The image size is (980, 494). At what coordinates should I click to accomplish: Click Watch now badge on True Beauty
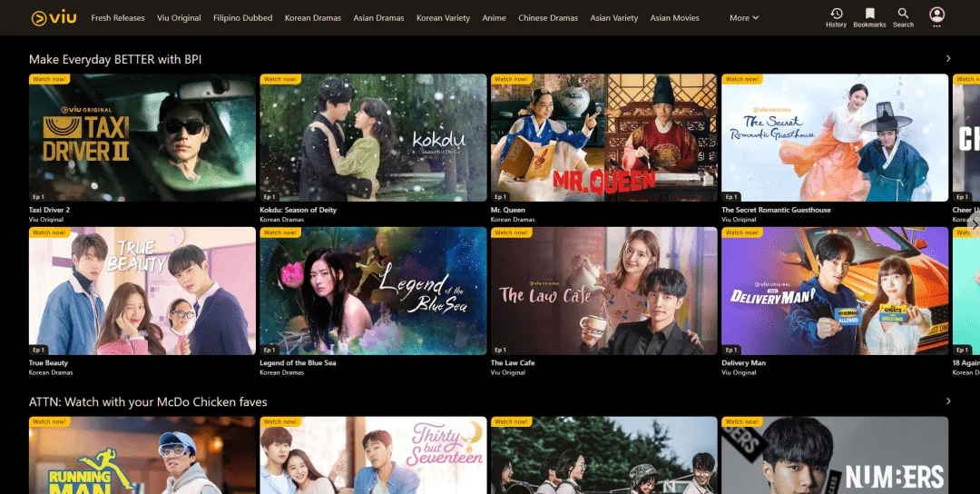point(49,232)
